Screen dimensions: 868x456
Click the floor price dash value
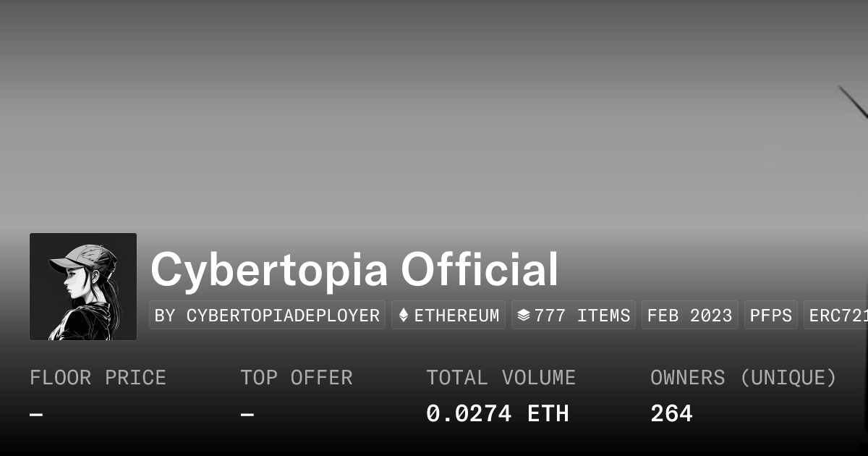(36, 415)
